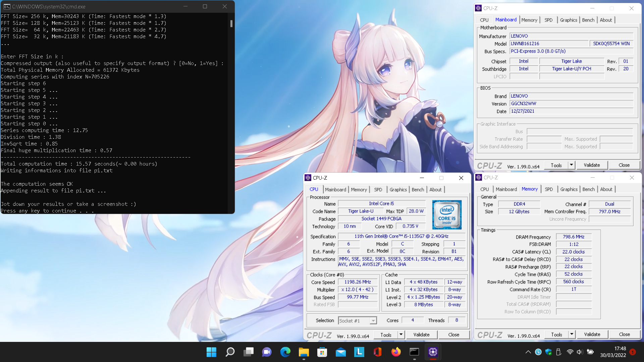The height and width of the screenshot is (362, 644).
Task: Open Microsoft Store from the taskbar
Action: click(x=322, y=352)
